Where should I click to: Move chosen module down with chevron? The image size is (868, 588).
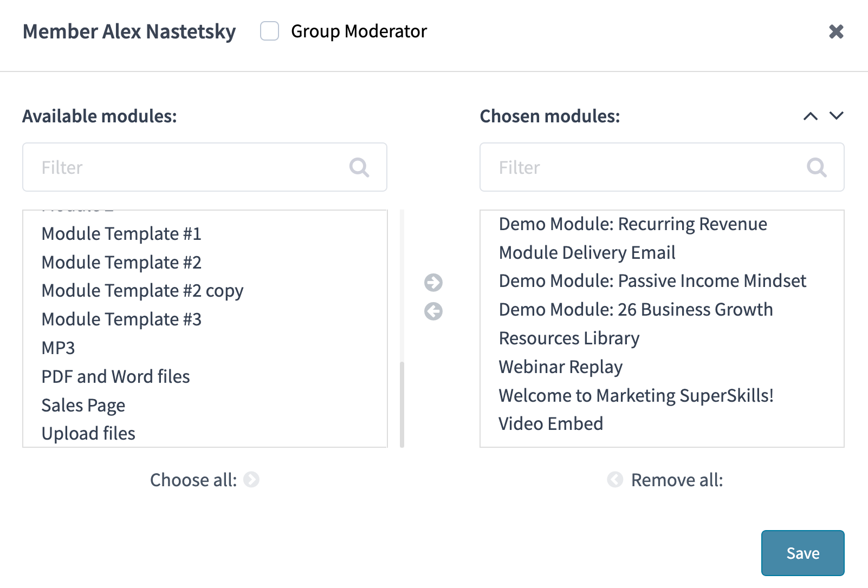point(837,116)
